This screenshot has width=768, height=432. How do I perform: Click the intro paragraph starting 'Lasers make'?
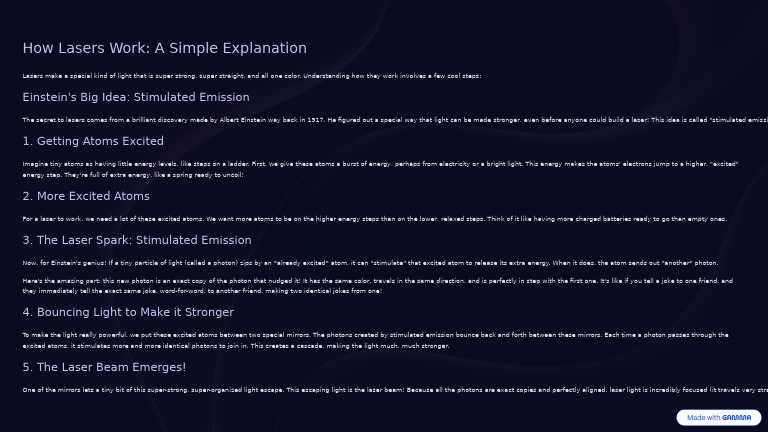pos(250,76)
